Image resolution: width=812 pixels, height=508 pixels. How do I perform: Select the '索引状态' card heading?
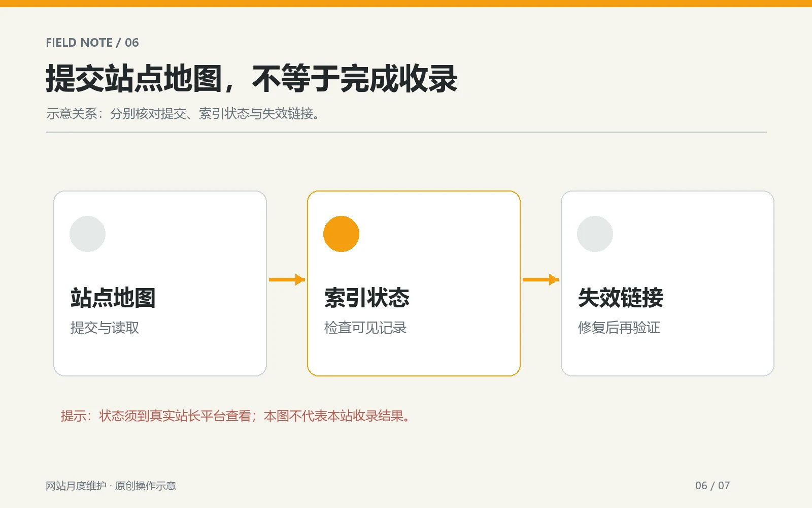366,298
